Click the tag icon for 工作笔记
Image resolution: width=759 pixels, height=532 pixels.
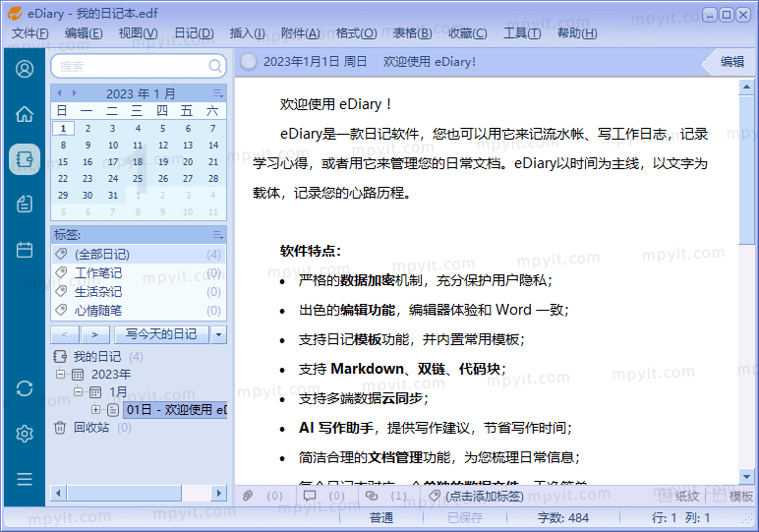(x=61, y=272)
